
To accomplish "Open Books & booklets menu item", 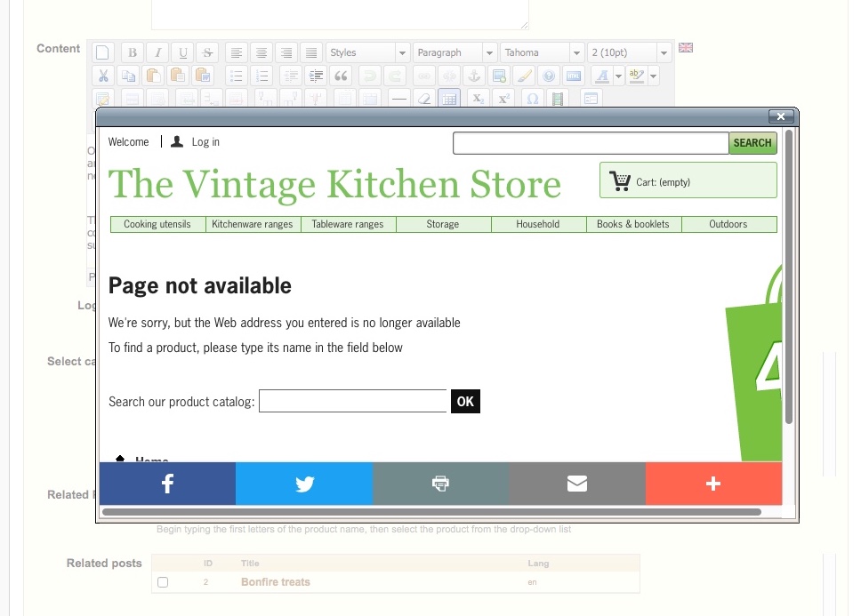I will tap(633, 224).
